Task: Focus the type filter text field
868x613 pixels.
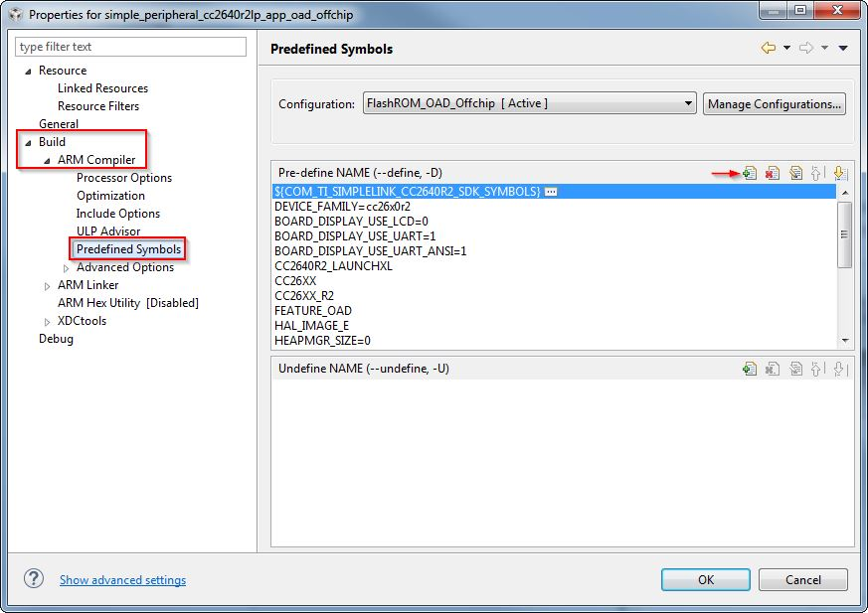Action: pyautogui.click(x=130, y=47)
